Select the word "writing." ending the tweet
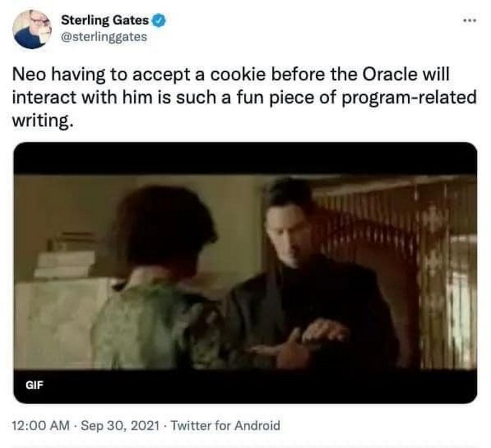The width and height of the screenshot is (491, 448). [x=43, y=120]
